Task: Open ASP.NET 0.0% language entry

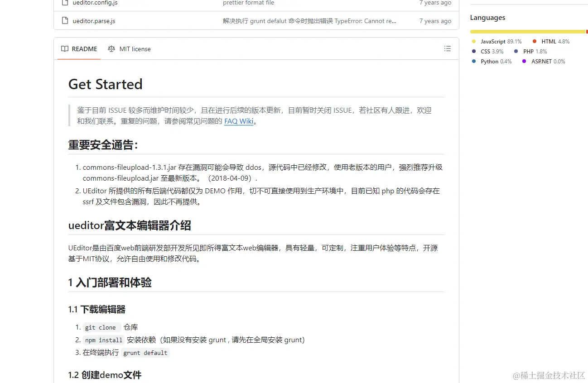Action: click(548, 62)
